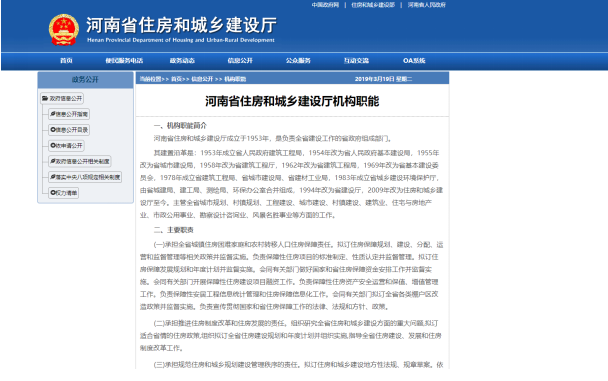Follow the 河南省人民政府 top link
Image resolution: width=608 pixels, height=381 pixels.
point(427,5)
